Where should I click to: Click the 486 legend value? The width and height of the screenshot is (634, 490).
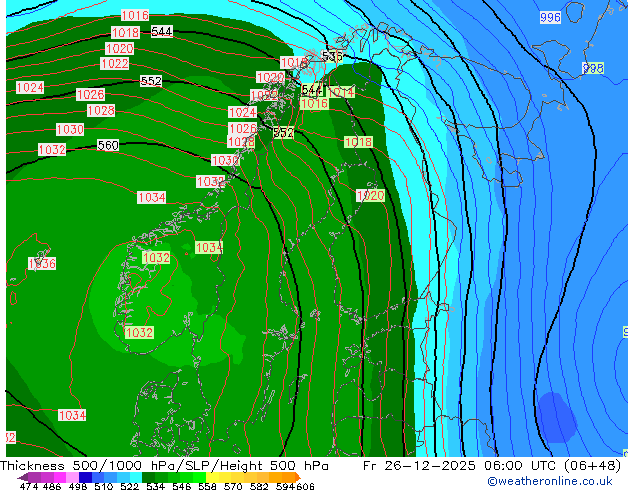52,486
